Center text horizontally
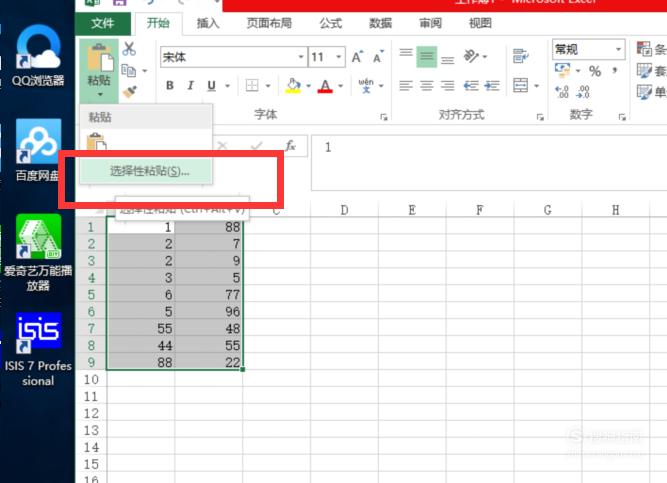The width and height of the screenshot is (667, 483). [427, 86]
